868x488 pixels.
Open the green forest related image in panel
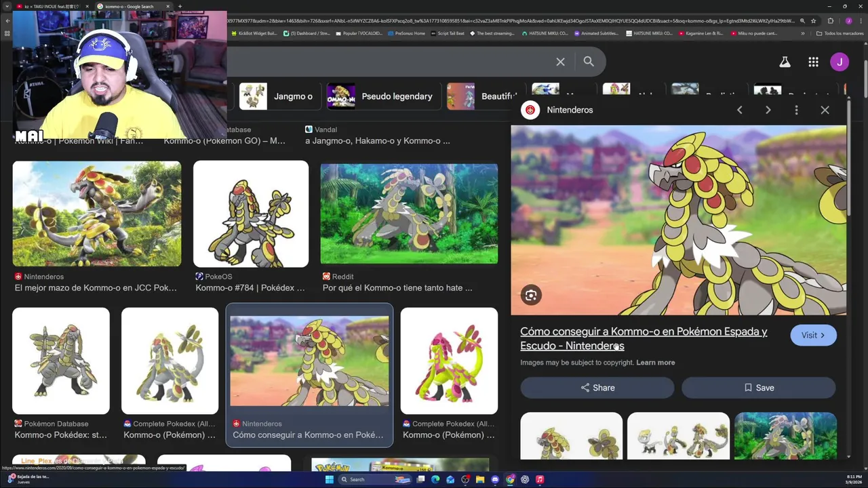pos(785,436)
